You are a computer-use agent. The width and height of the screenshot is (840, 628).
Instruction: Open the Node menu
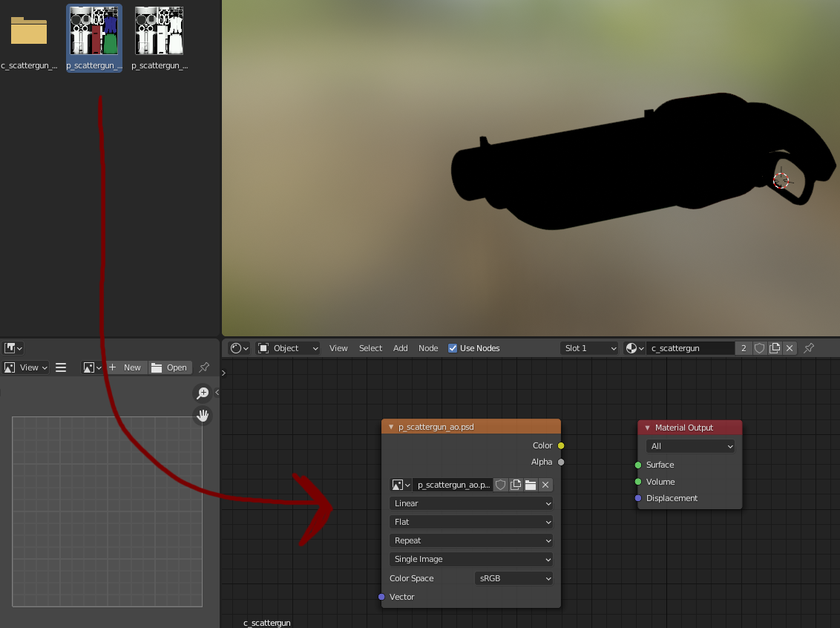(428, 348)
